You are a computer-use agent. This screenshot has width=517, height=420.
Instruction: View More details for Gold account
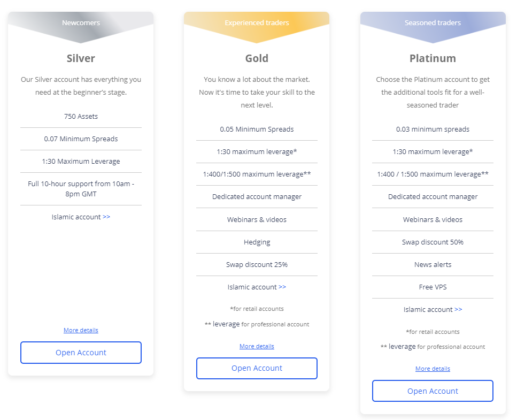[x=257, y=346]
